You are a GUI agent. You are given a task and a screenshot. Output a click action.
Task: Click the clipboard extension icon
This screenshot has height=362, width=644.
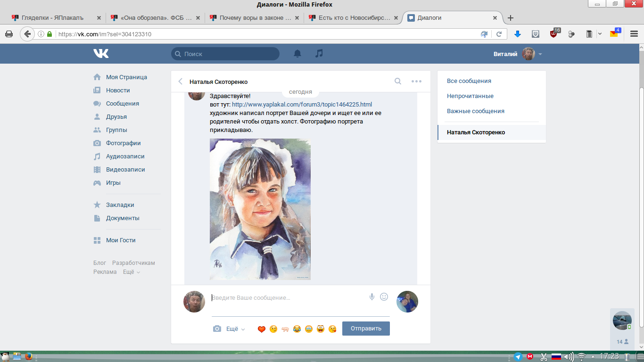pyautogui.click(x=589, y=34)
